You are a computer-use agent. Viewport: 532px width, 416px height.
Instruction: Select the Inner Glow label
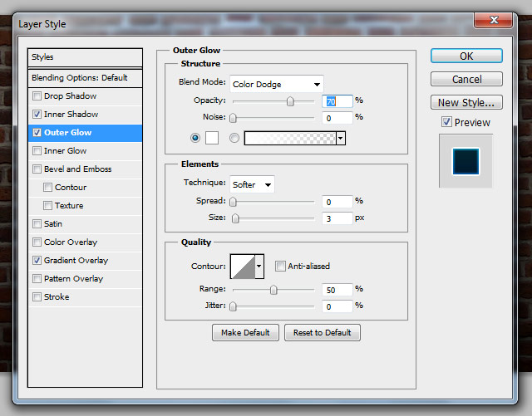pos(65,151)
